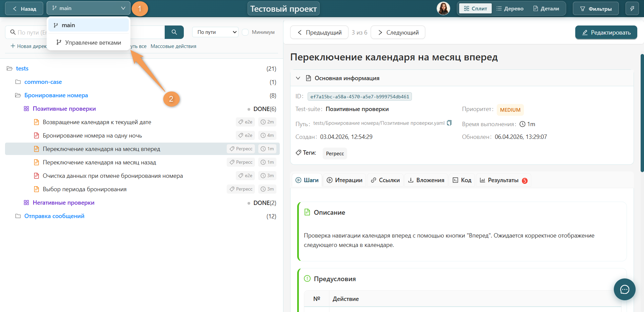Click the details panel scrollbar
This screenshot has width=644, height=312.
click(x=642, y=113)
